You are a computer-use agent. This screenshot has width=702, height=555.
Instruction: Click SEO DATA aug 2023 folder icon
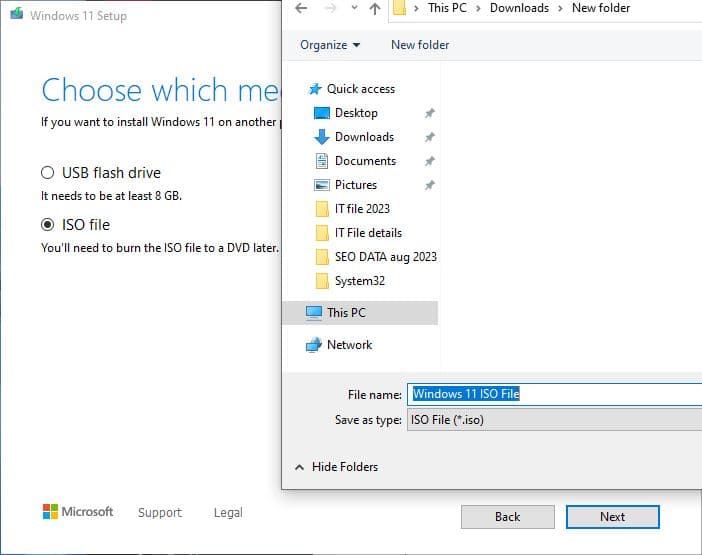click(x=322, y=257)
